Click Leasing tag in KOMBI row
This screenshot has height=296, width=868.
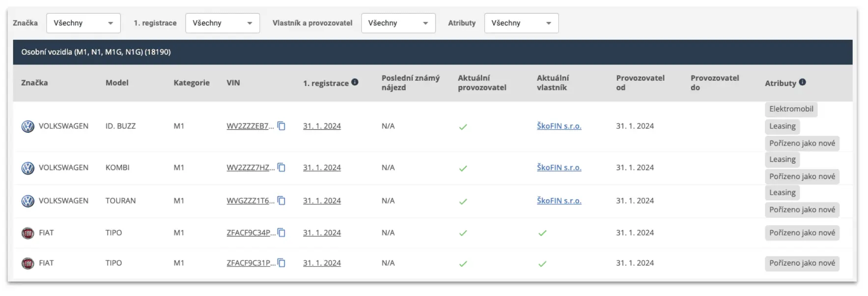[782, 160]
